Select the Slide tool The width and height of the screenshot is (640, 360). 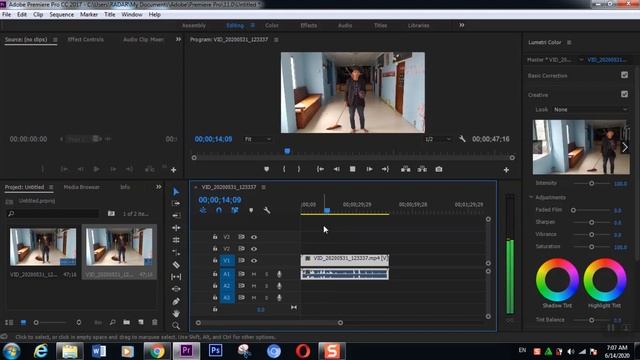(x=176, y=289)
